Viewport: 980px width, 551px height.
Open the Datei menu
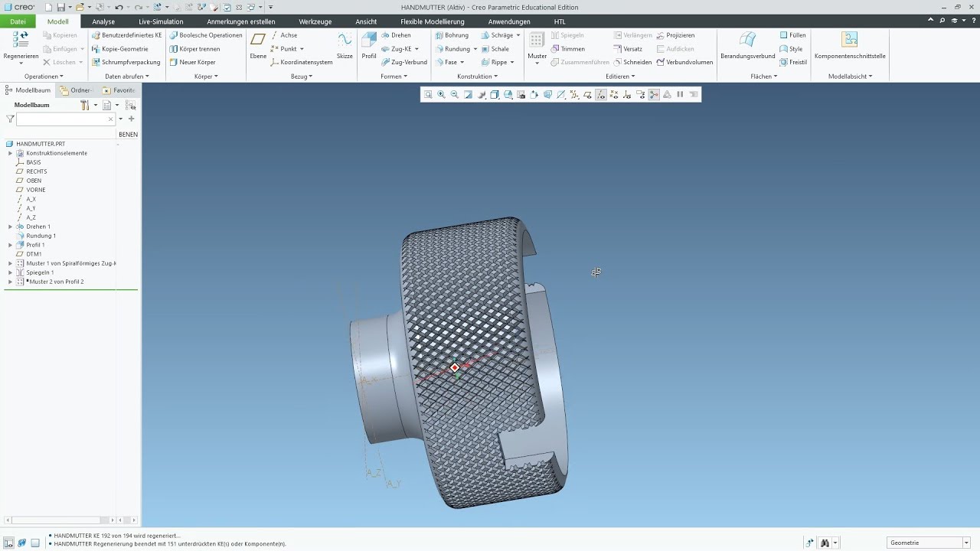(18, 21)
